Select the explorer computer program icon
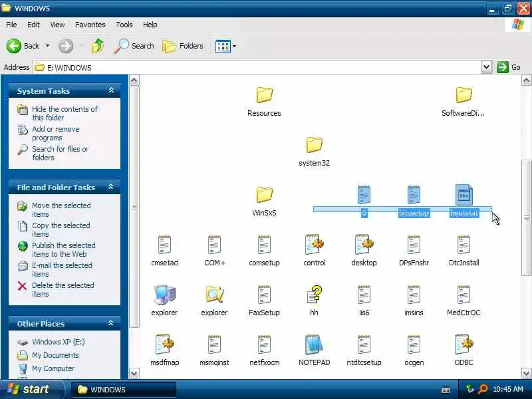Screen dimensions: 532x399 click(164, 294)
